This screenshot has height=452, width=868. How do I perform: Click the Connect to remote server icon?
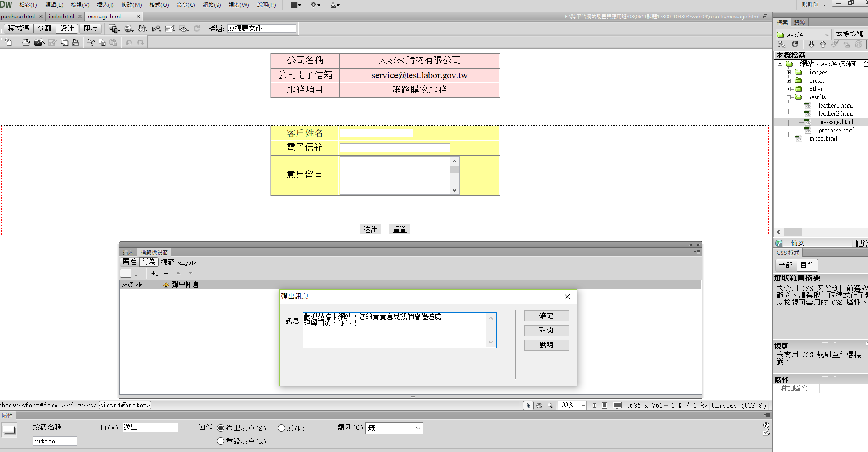click(781, 44)
